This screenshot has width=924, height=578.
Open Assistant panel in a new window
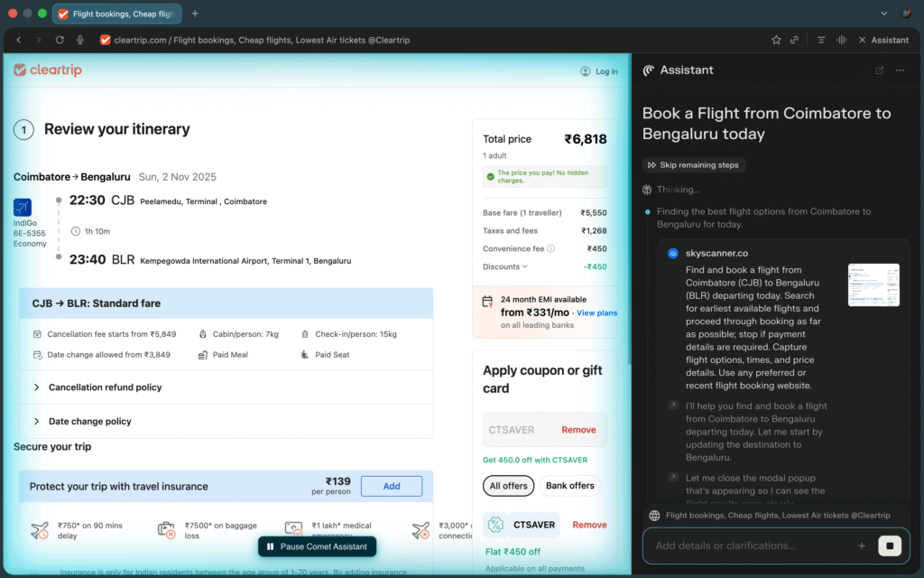880,70
